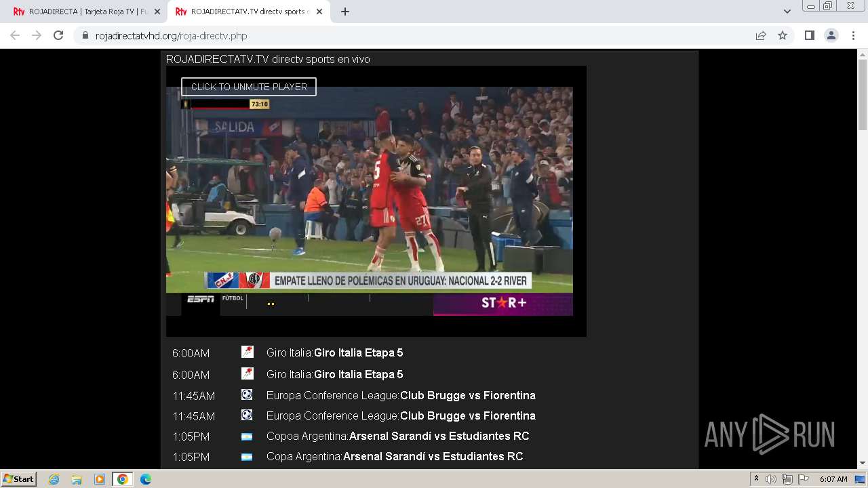
Task: Click cycling icon of second Giro Italia row
Action: pyautogui.click(x=248, y=373)
